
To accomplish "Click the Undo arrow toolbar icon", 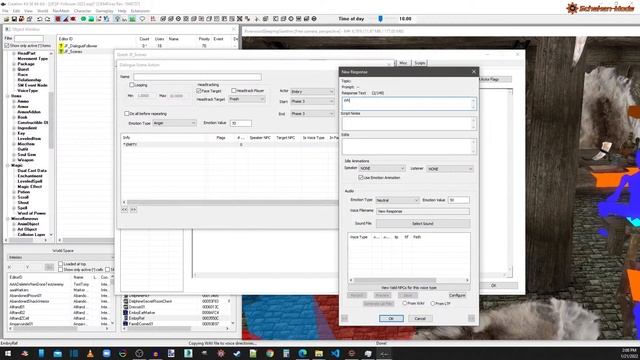I will [x=40, y=19].
